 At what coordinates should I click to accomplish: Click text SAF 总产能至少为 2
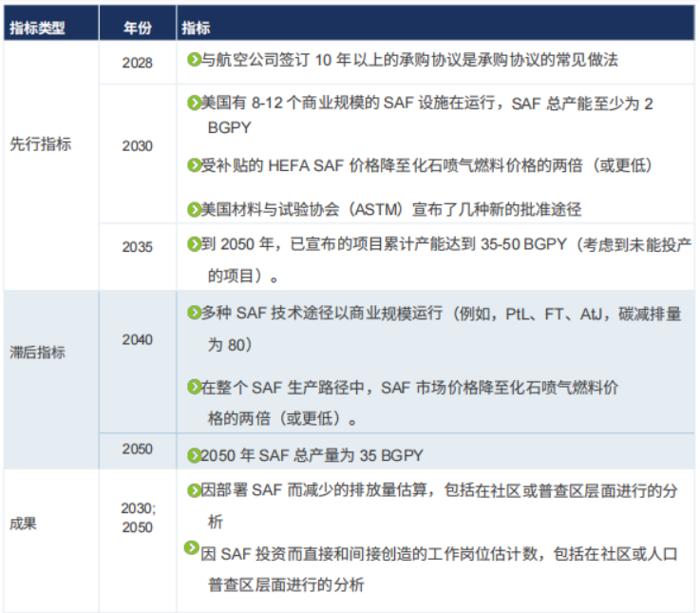pyautogui.click(x=582, y=104)
